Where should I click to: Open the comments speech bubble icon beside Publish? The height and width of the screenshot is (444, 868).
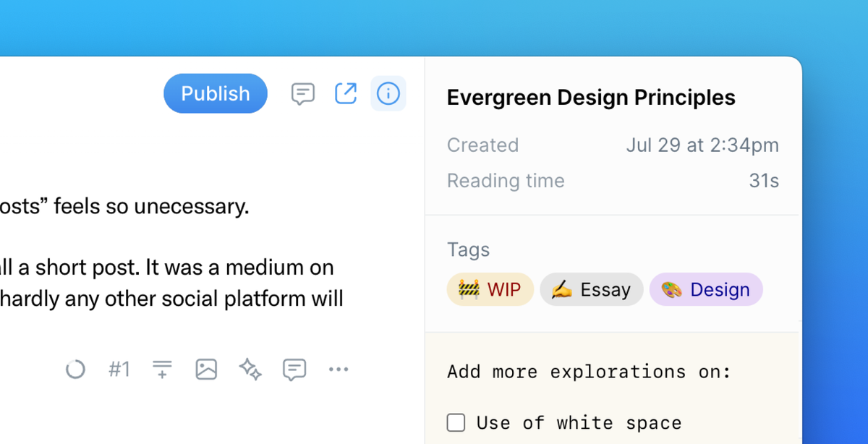click(303, 94)
